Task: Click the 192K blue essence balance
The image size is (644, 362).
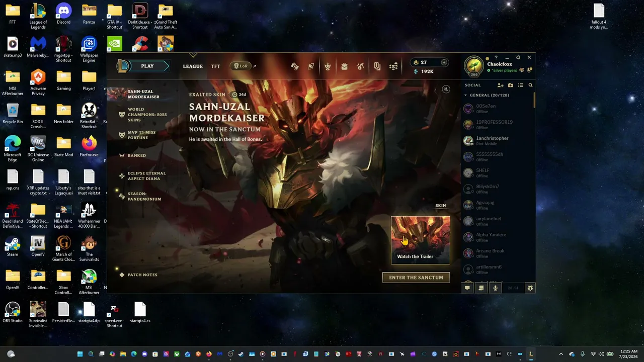Action: point(423,71)
